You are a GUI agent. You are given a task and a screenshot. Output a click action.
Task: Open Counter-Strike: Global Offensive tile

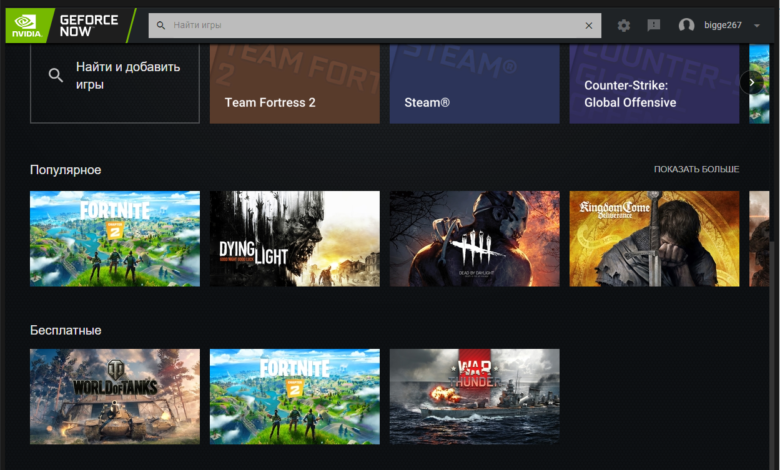click(654, 84)
